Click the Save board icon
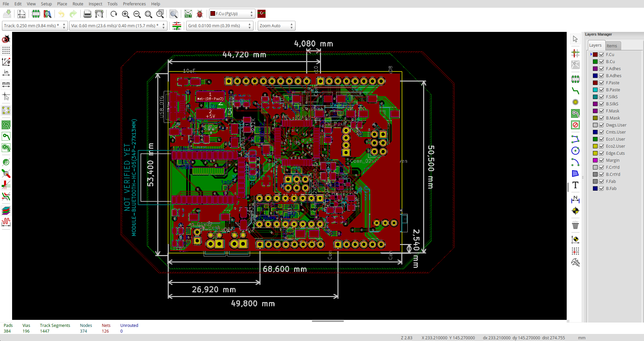Image resolution: width=644 pixels, height=341 pixels. point(7,14)
